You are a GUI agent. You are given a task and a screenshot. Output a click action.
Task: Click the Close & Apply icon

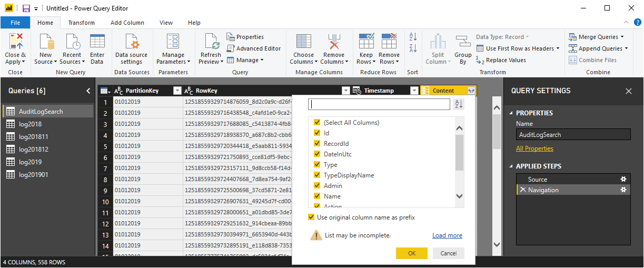coord(15,42)
